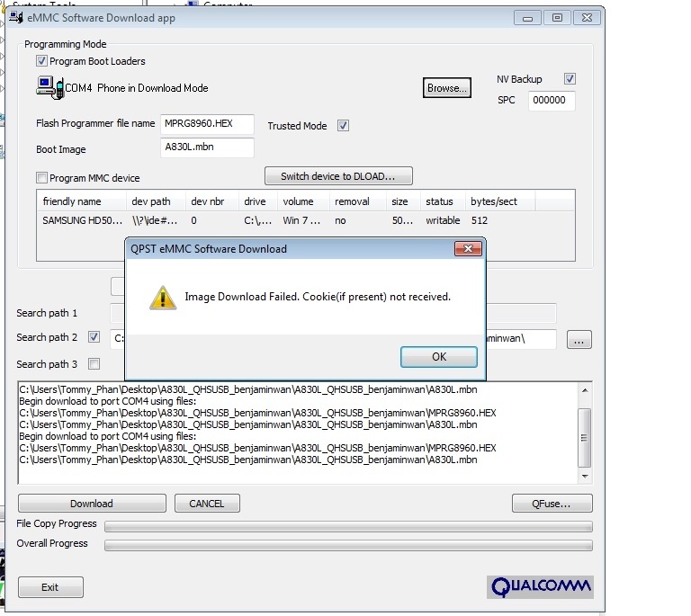Viewport: 691px width, 616px height.
Task: Click the removal column header
Action: 358,201
